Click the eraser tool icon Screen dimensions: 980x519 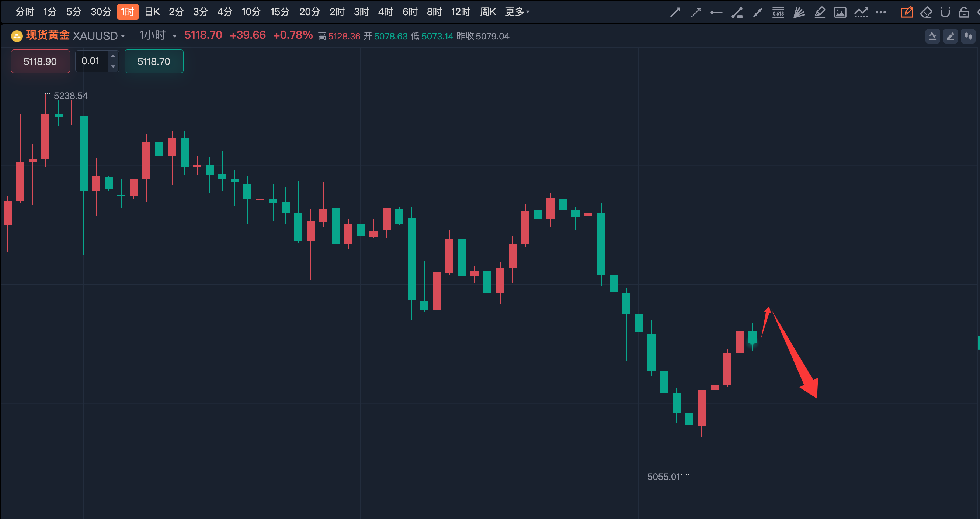[926, 12]
